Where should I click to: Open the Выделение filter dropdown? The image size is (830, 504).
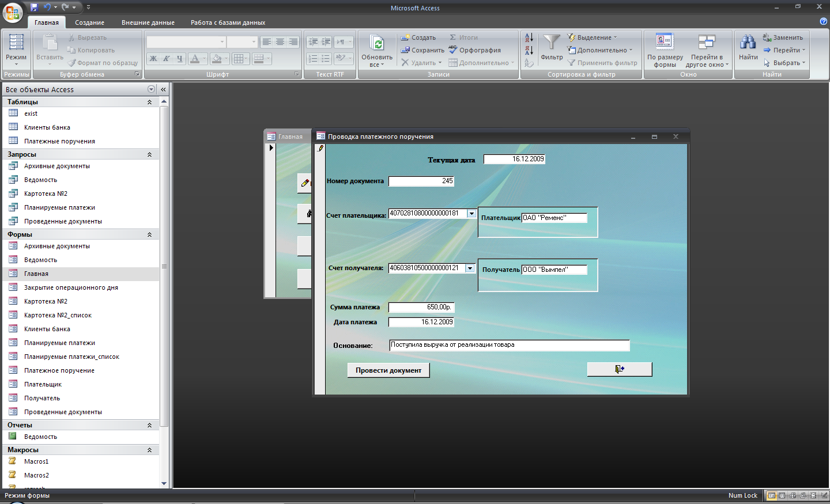[x=593, y=37]
